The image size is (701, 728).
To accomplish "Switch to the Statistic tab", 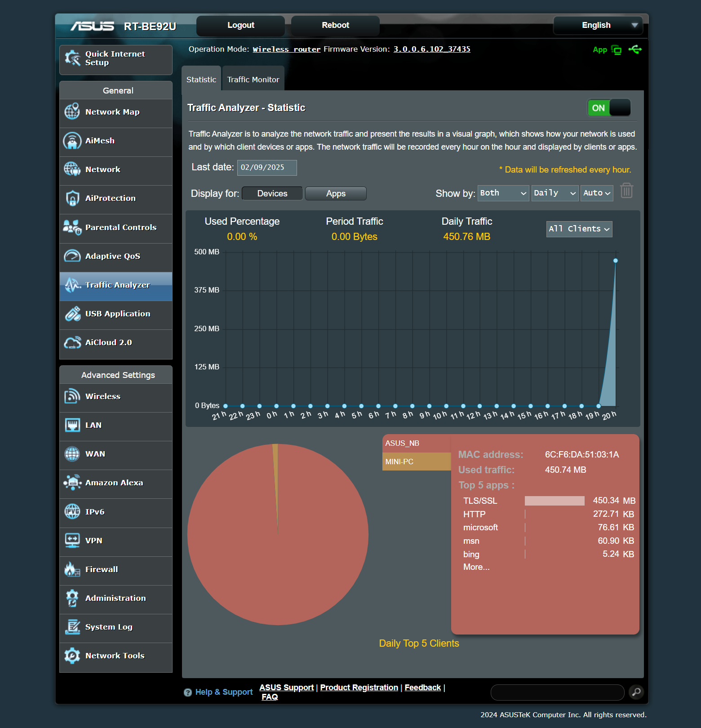I will point(201,80).
